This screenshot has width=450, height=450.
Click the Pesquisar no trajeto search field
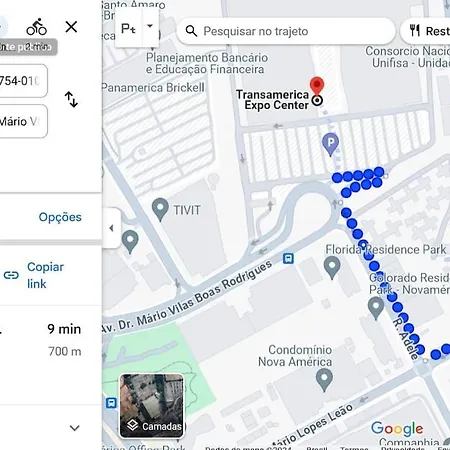click(286, 31)
